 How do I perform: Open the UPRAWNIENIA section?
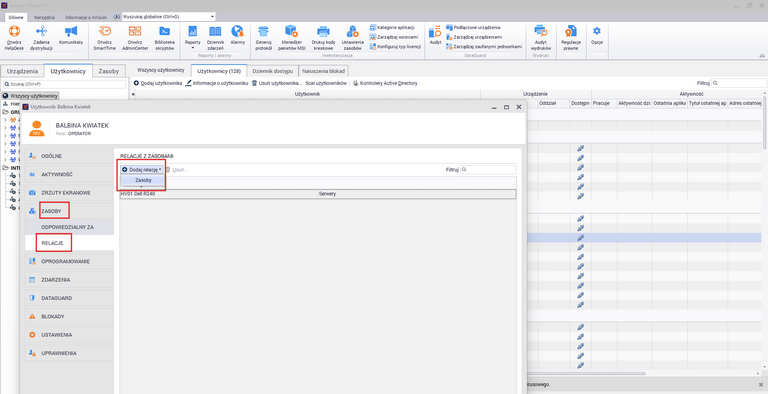click(x=70, y=353)
